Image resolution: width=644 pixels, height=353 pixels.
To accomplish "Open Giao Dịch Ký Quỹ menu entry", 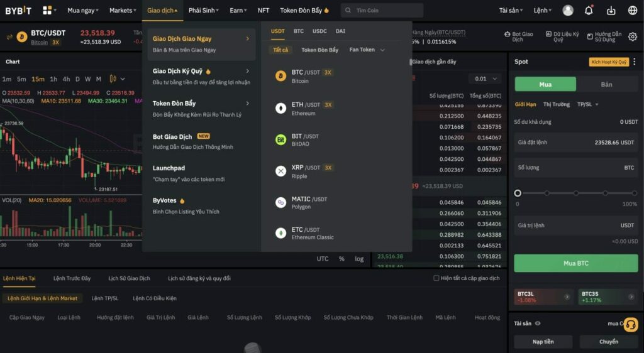I will (201, 76).
